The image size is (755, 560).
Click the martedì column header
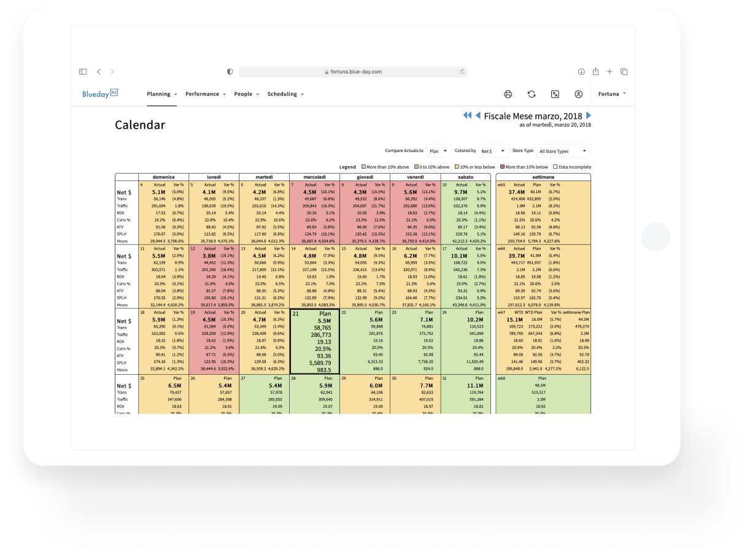click(x=264, y=177)
